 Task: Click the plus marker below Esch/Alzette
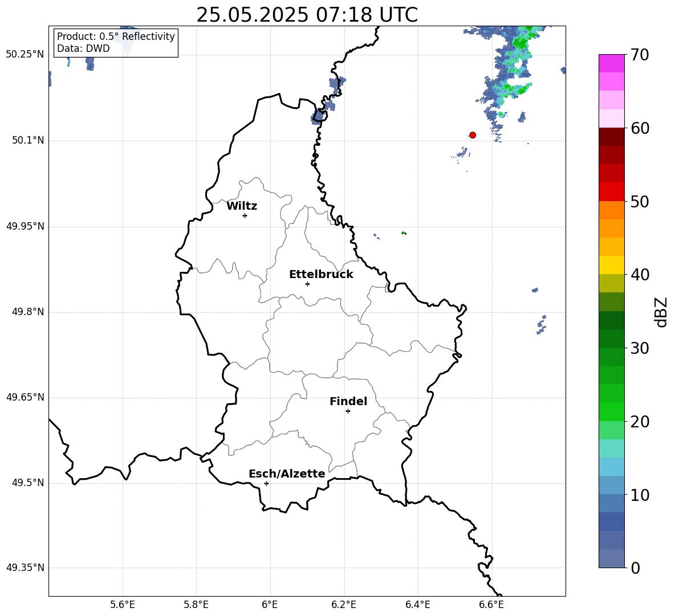[x=266, y=483]
